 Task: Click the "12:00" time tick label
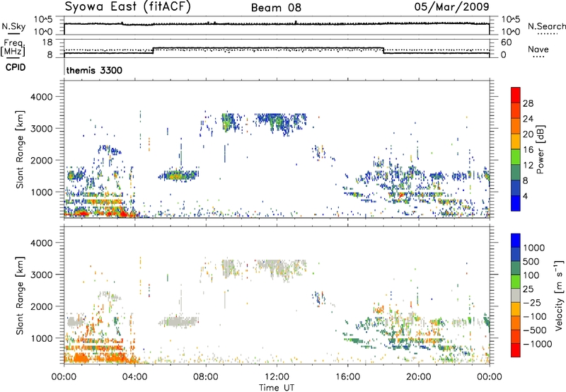point(277,377)
